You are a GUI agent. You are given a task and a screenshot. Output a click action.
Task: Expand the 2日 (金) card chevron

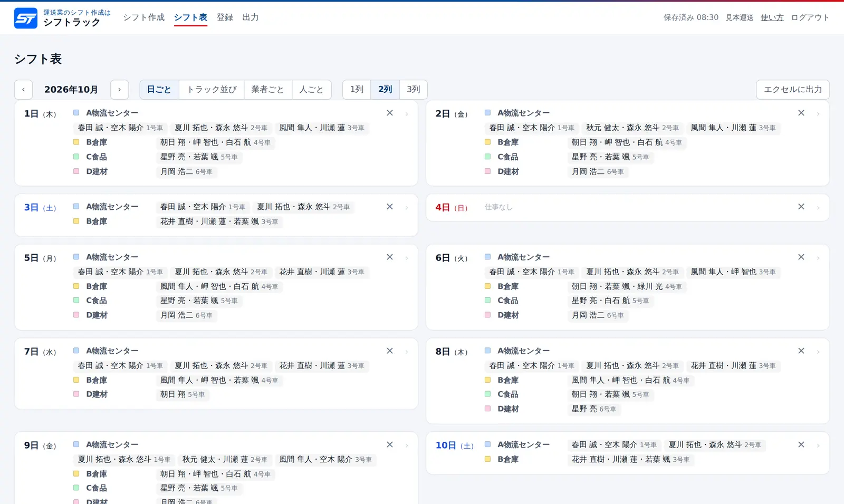(x=818, y=114)
